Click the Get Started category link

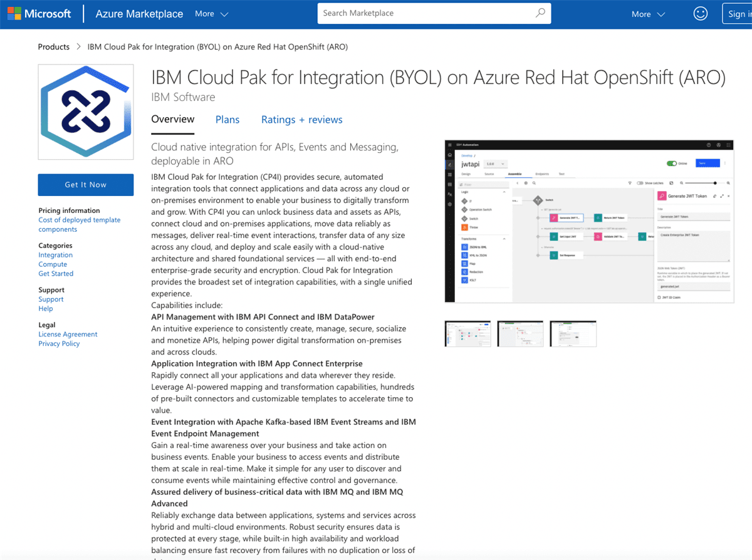tap(56, 273)
